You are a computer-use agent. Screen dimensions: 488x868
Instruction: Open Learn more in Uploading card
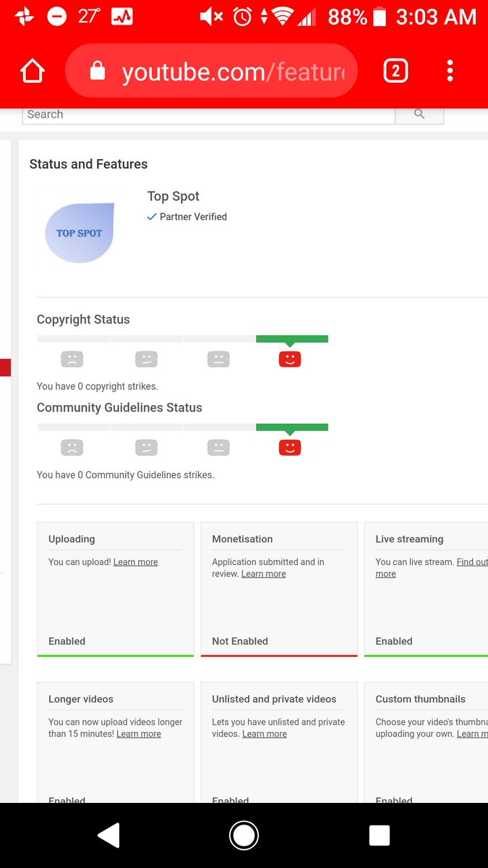click(x=135, y=562)
